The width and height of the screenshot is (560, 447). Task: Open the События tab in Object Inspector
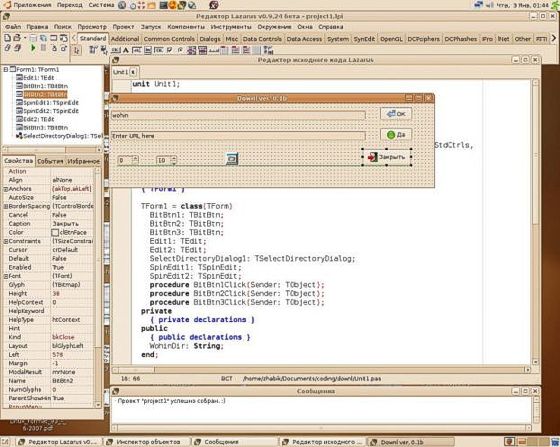(50, 161)
